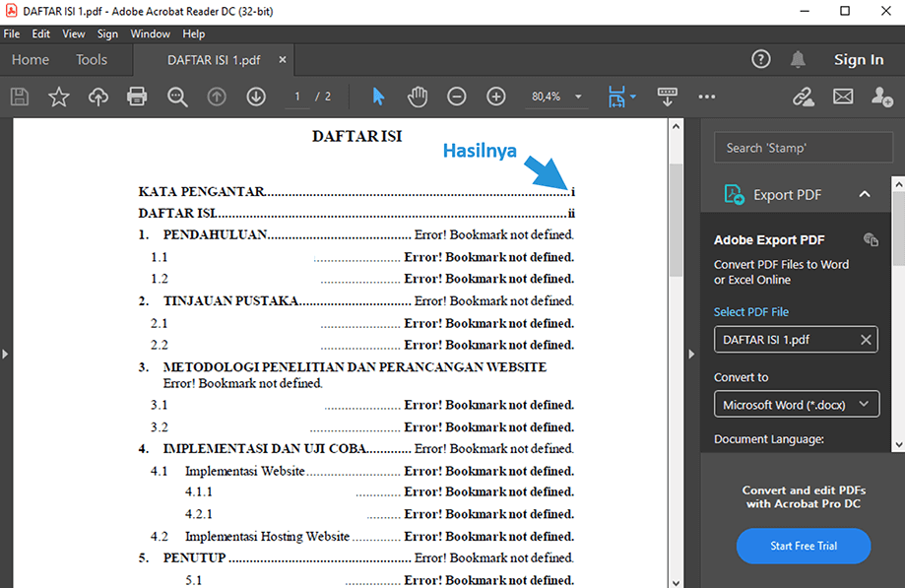This screenshot has width=905, height=588.
Task: Click Start Free Trial button
Action: click(x=804, y=546)
